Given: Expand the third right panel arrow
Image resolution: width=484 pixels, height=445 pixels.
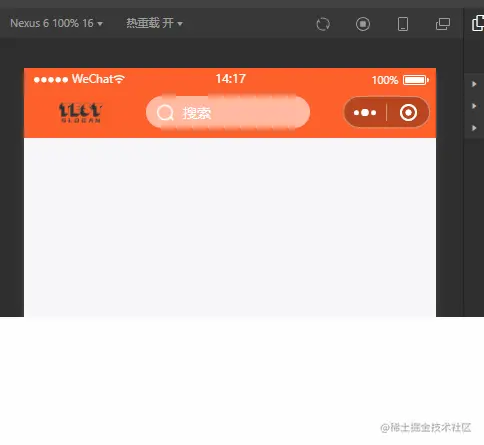Looking at the screenshot, I should [x=474, y=128].
